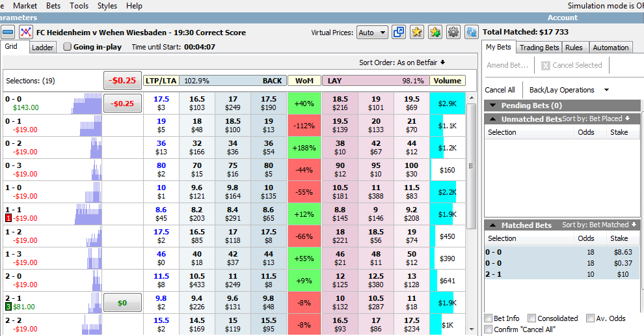Select the My Bets tab
The height and width of the screenshot is (336, 644).
click(x=498, y=47)
